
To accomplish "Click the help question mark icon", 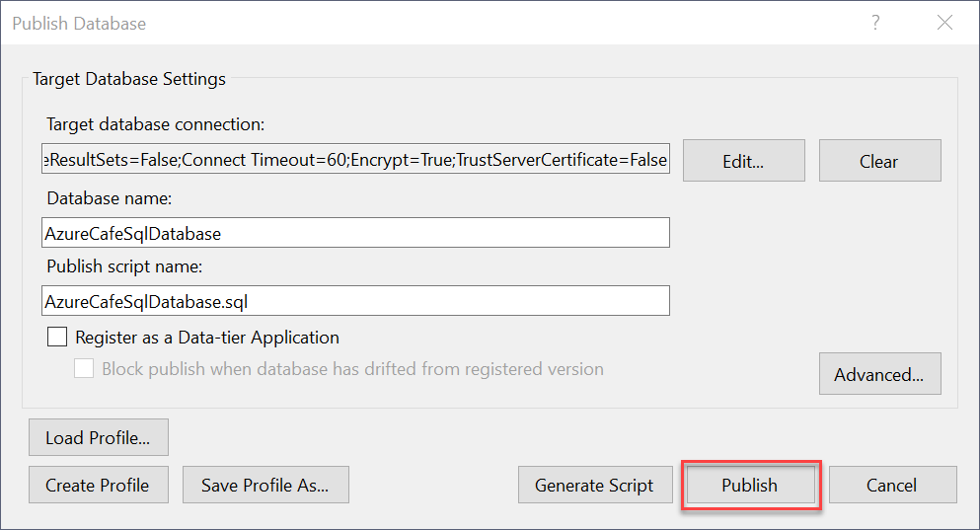I will (875, 23).
